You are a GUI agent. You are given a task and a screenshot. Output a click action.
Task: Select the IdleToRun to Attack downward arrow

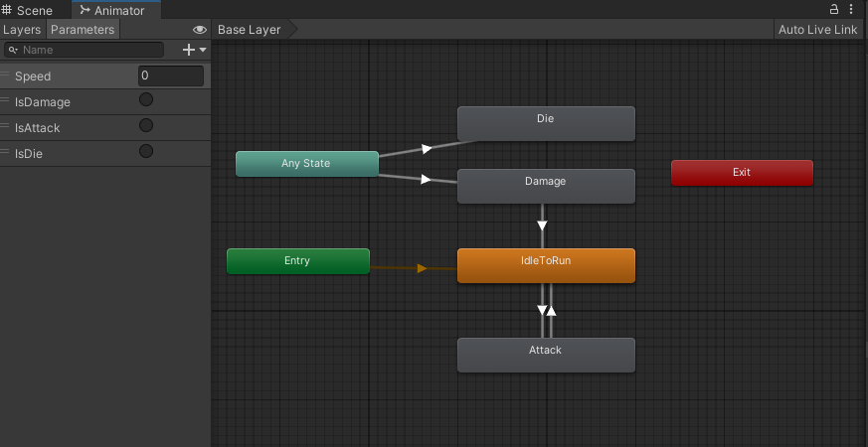click(542, 310)
